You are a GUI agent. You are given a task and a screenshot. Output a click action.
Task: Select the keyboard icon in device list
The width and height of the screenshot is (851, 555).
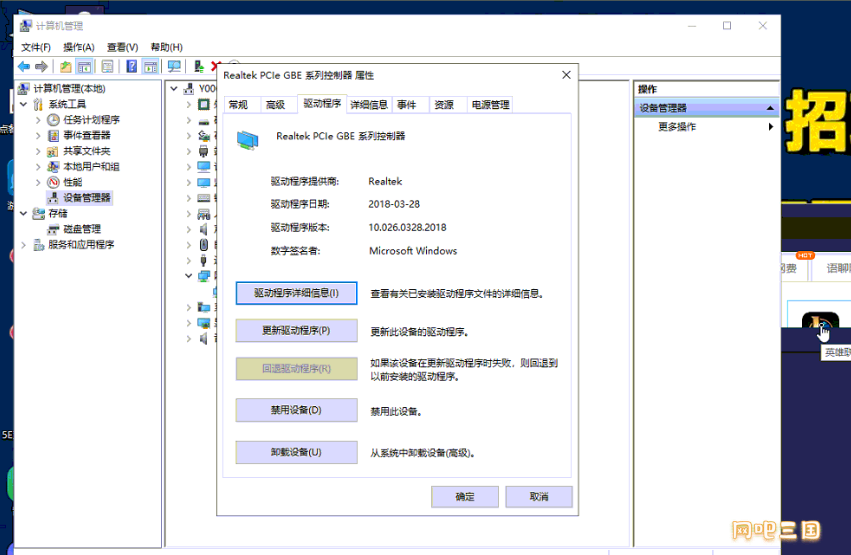click(204, 198)
